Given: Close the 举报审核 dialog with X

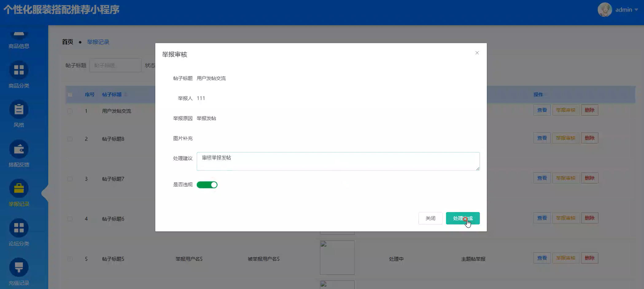Looking at the screenshot, I should [x=477, y=53].
